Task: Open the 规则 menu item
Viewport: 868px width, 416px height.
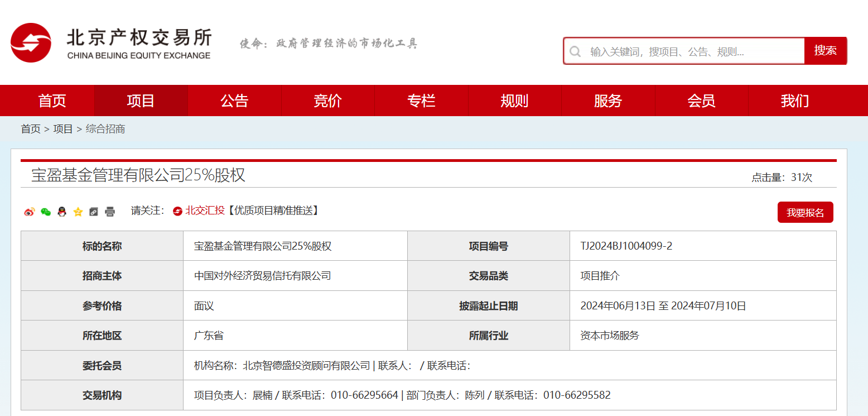Action: click(x=515, y=101)
